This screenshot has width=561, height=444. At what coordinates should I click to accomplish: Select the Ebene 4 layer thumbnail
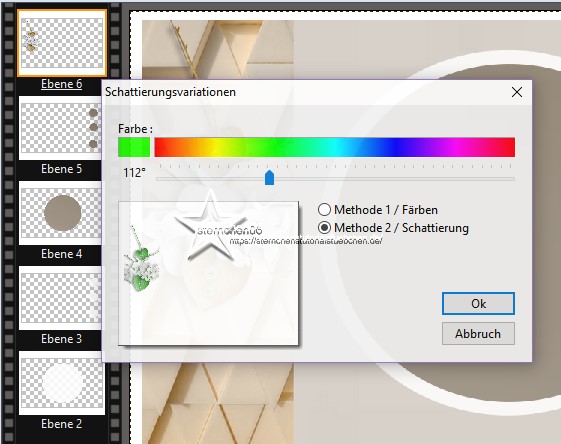coord(60,213)
